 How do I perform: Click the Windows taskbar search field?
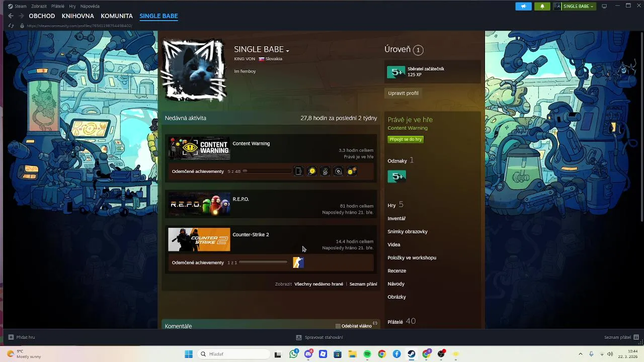[233, 354]
